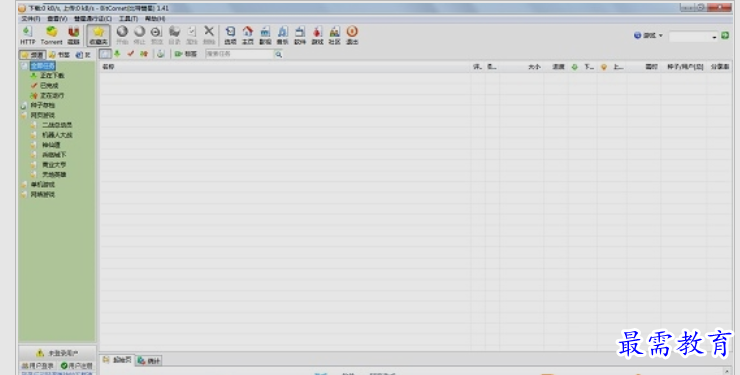
Task: Click the Community (社区) toolbar icon
Action: (335, 35)
